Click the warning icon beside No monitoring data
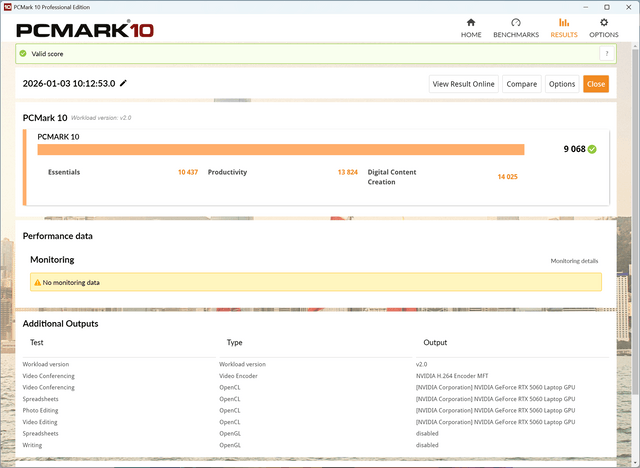Image resolution: width=640 pixels, height=468 pixels. pos(38,282)
